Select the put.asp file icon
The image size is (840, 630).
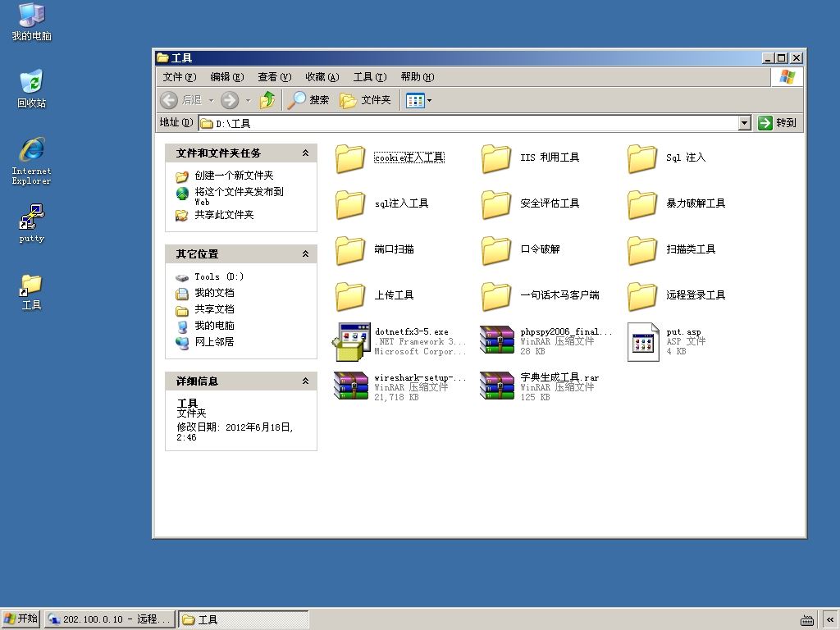point(643,342)
